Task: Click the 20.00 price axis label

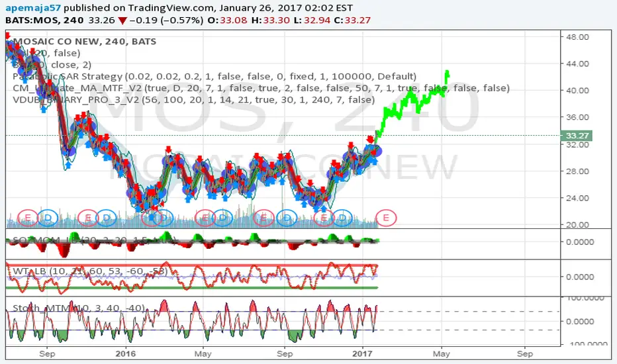Action: tap(577, 225)
